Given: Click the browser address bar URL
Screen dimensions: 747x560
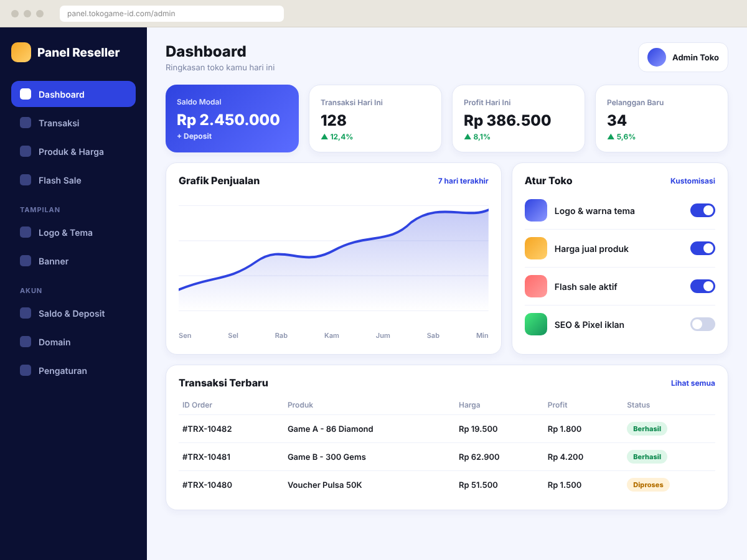Looking at the screenshot, I should (x=172, y=14).
